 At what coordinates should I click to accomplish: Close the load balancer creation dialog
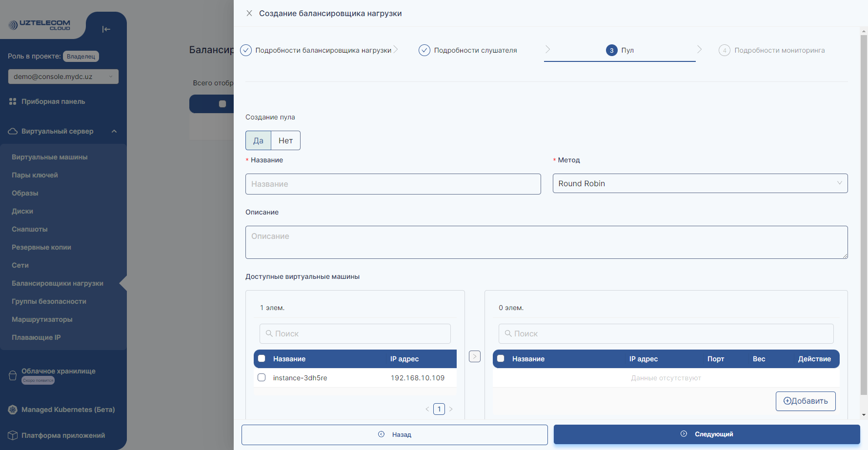point(249,13)
